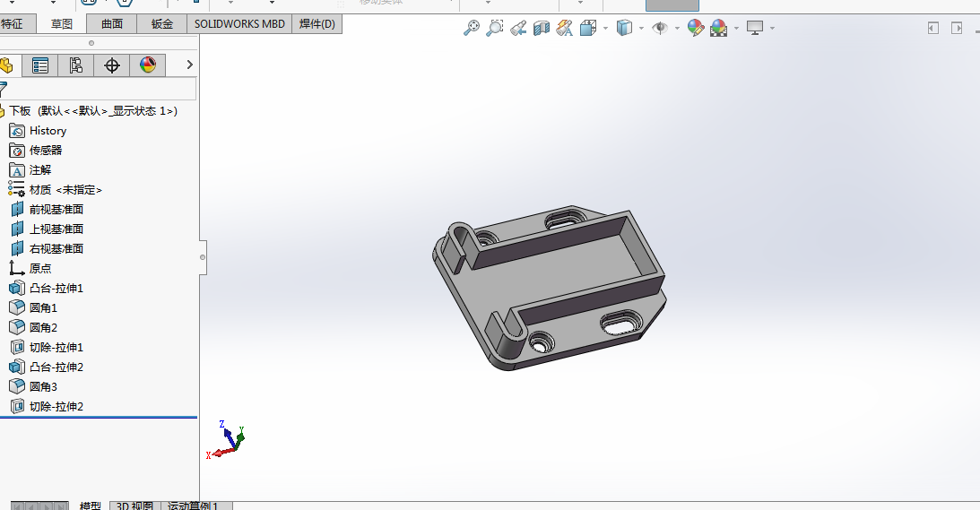Select the 原点 origin item
Image resolution: width=980 pixels, height=510 pixels.
tap(40, 268)
